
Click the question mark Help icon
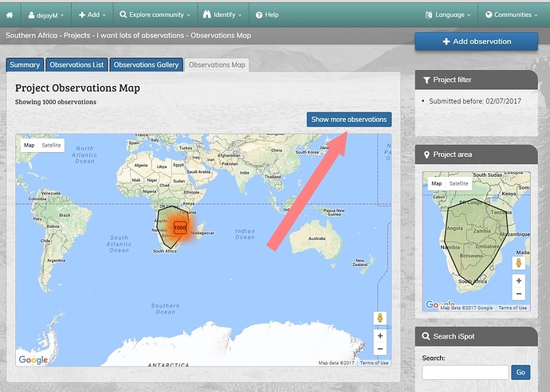point(259,14)
